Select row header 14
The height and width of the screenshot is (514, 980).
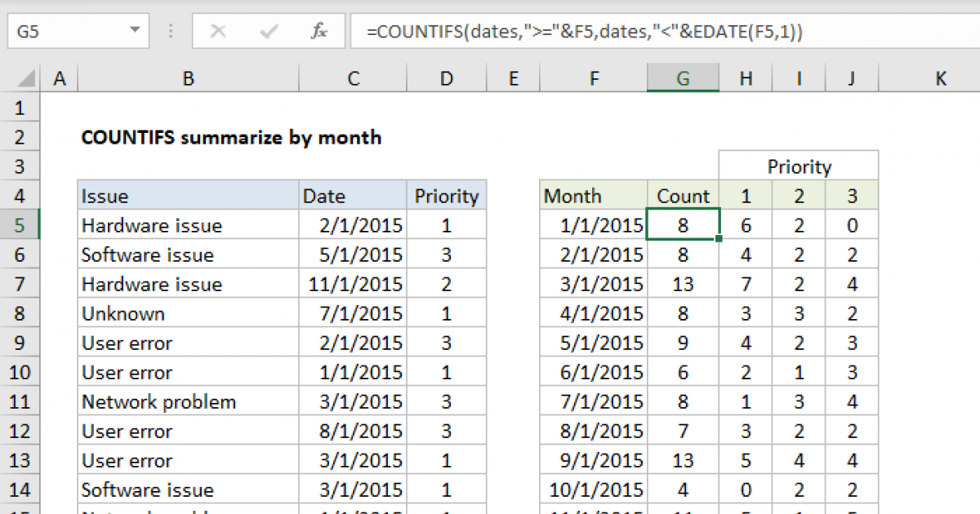[20, 489]
